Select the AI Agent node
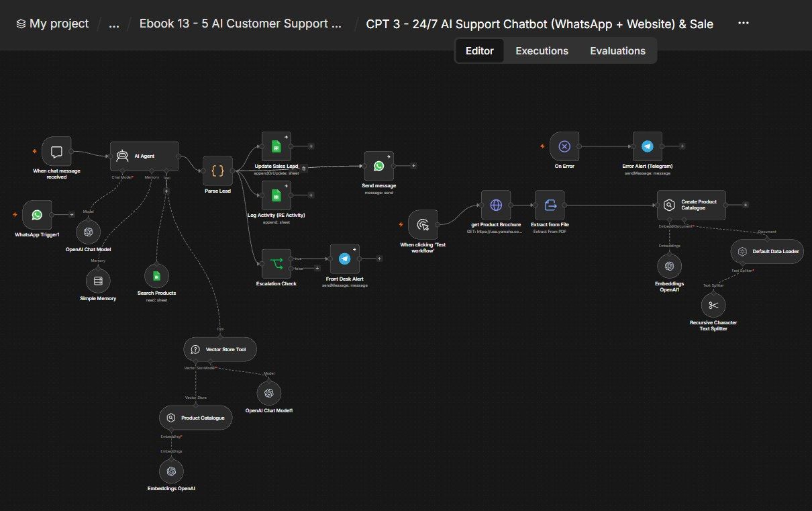The height and width of the screenshot is (511, 812). (x=144, y=156)
